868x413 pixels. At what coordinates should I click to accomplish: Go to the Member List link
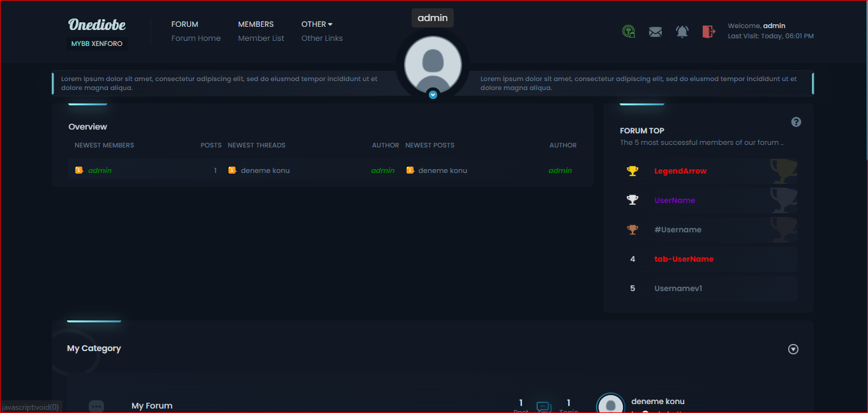point(261,38)
